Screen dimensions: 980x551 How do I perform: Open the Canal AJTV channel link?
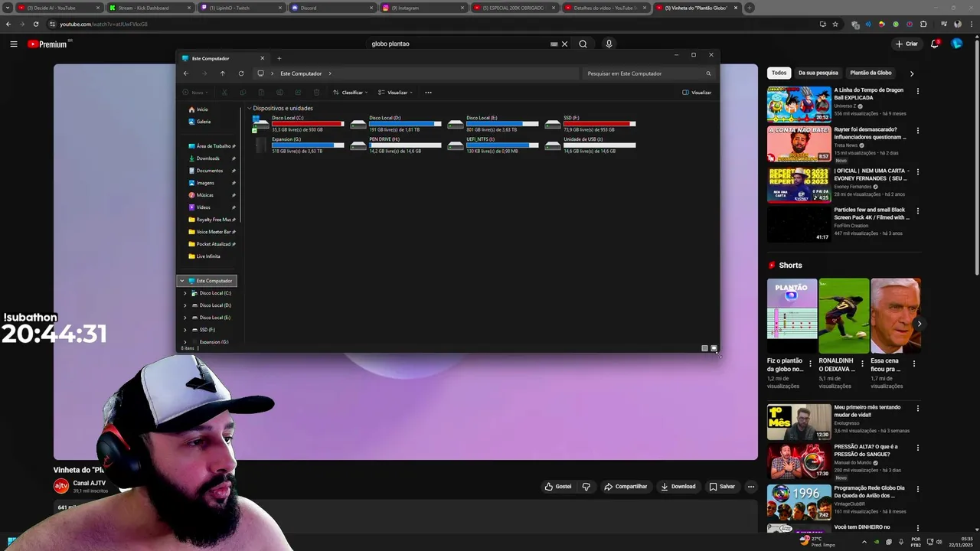click(89, 484)
